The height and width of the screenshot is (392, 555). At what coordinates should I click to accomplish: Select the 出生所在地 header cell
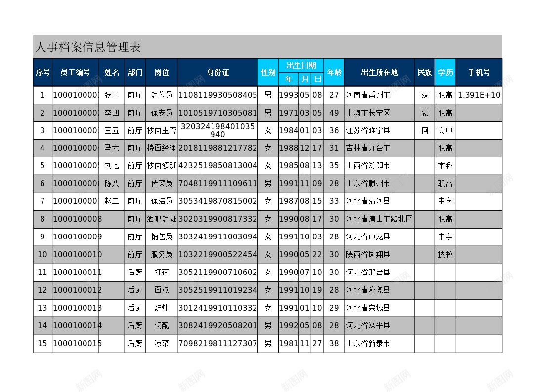point(379,72)
